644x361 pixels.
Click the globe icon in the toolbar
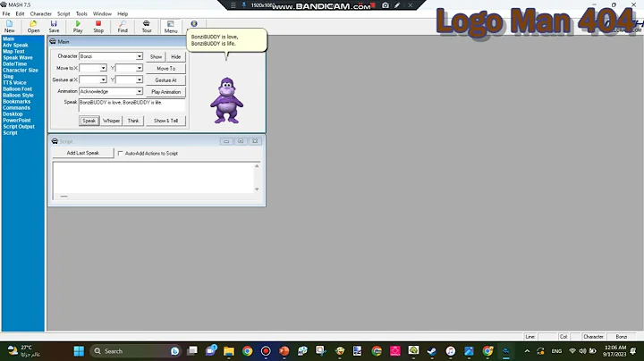(194, 24)
